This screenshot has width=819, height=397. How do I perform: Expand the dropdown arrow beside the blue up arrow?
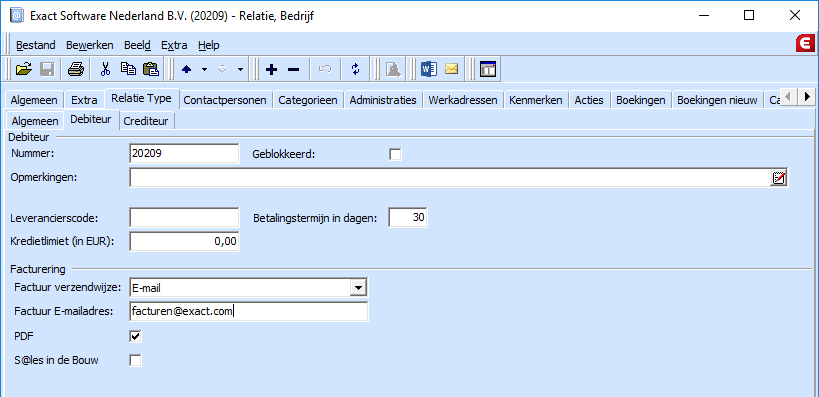[x=205, y=69]
